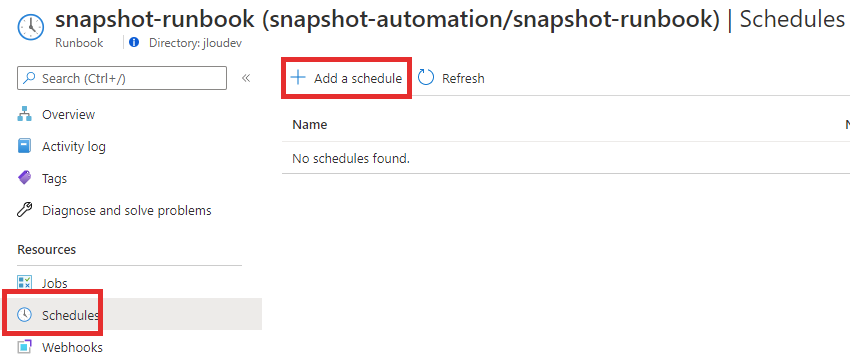Click the directory info icon
Screen dimensions: 850x360
point(134,42)
